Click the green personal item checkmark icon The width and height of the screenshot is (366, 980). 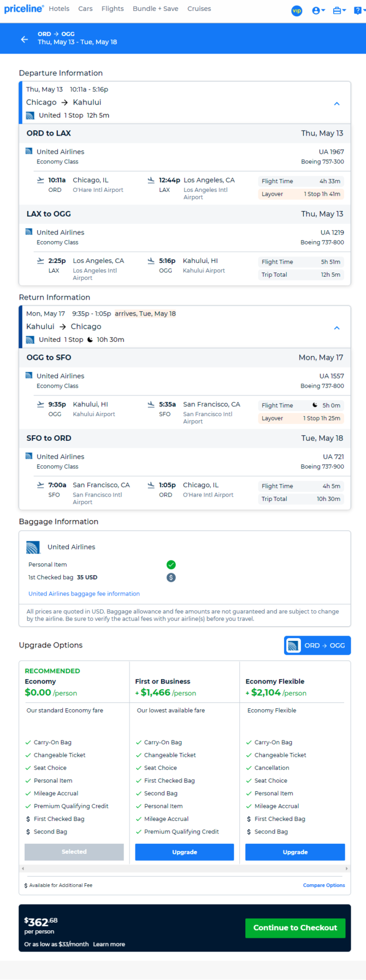pos(171,565)
